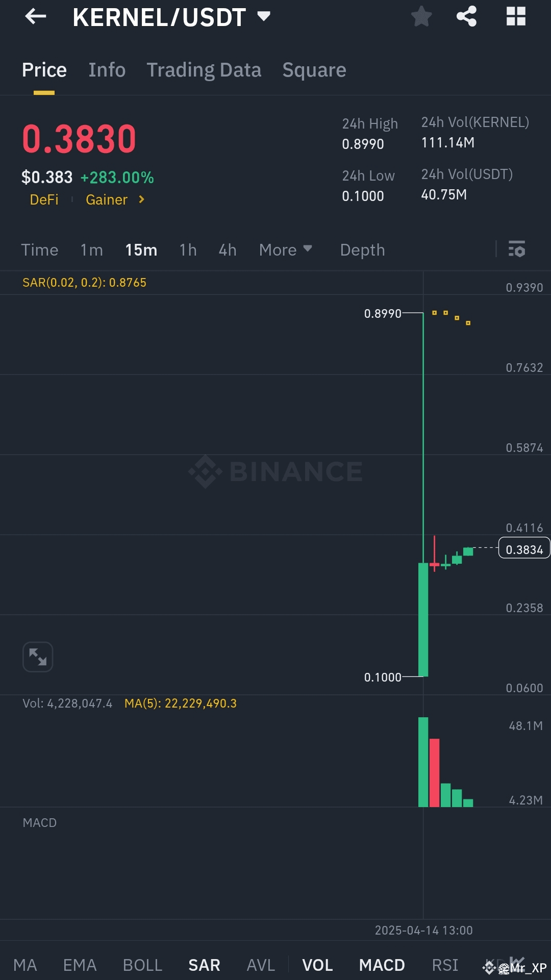Viewport: 551px width, 980px height.
Task: Tap the back arrow to exit the chart
Action: pyautogui.click(x=35, y=16)
